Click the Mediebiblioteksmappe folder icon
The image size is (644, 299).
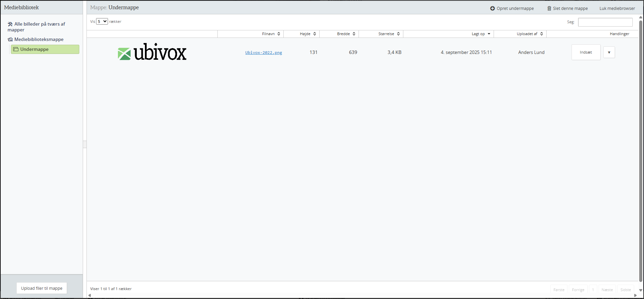point(10,40)
